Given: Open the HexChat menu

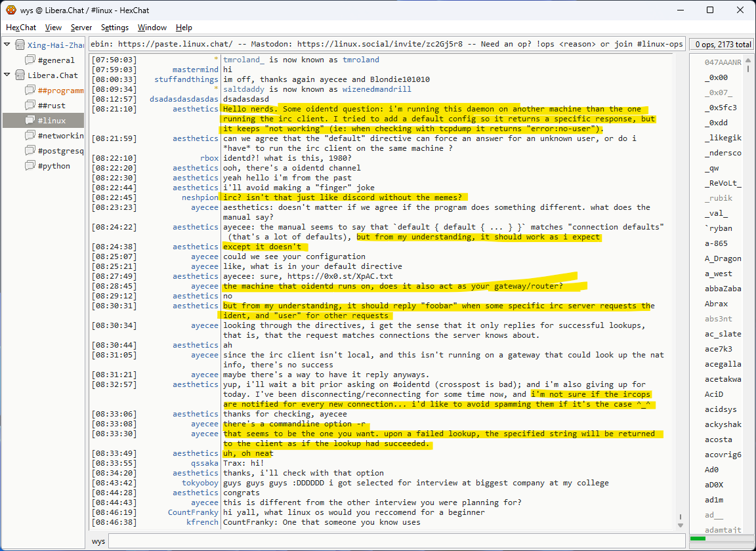Looking at the screenshot, I should pos(21,28).
